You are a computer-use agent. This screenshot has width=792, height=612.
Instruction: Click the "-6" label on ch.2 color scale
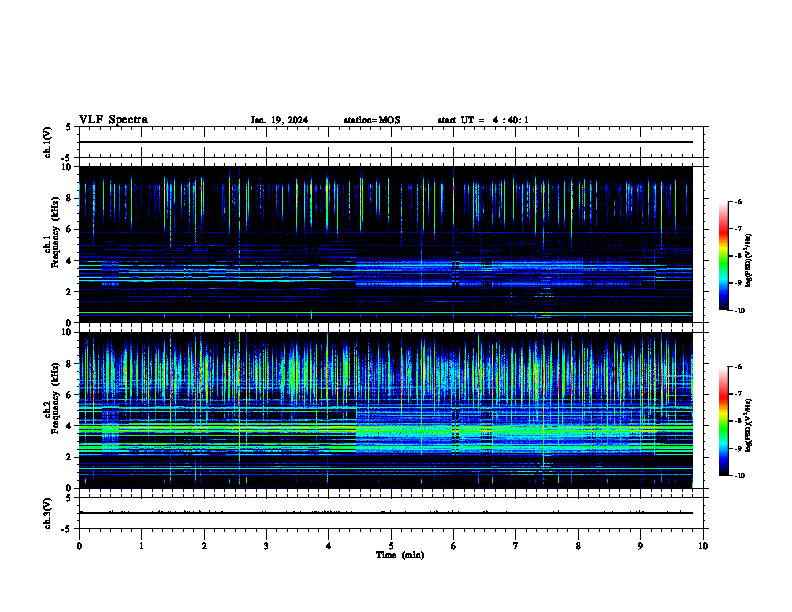point(738,367)
